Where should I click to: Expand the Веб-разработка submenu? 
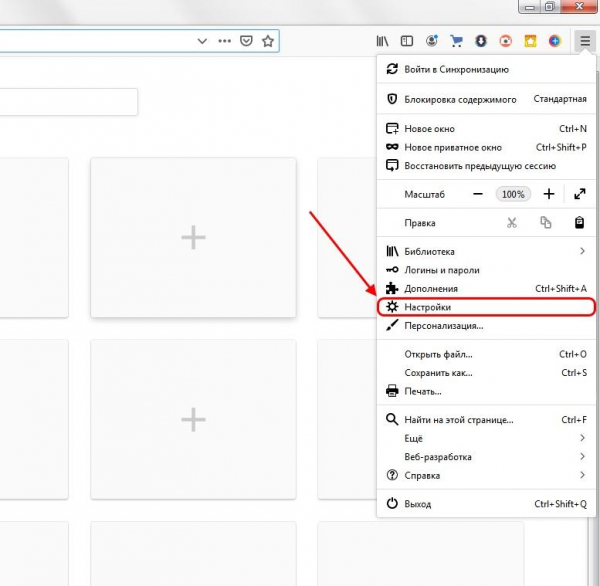pos(486,457)
